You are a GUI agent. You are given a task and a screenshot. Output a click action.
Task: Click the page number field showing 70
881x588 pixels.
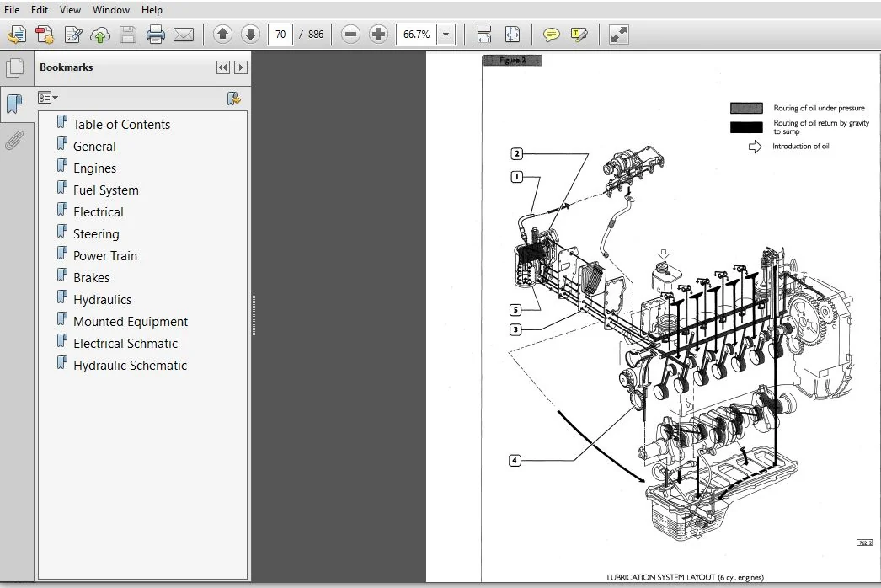coord(280,35)
